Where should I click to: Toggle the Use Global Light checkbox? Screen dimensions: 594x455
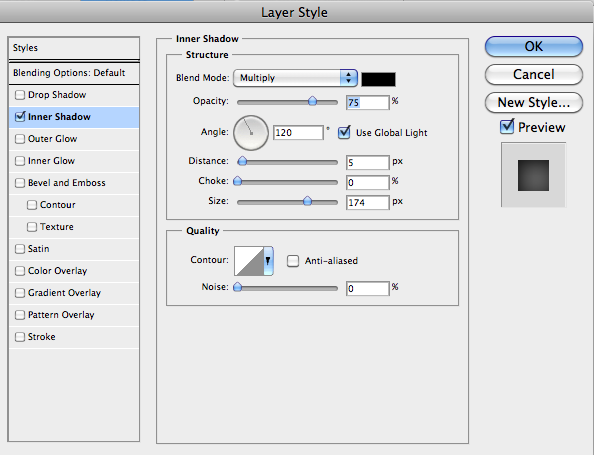click(344, 133)
